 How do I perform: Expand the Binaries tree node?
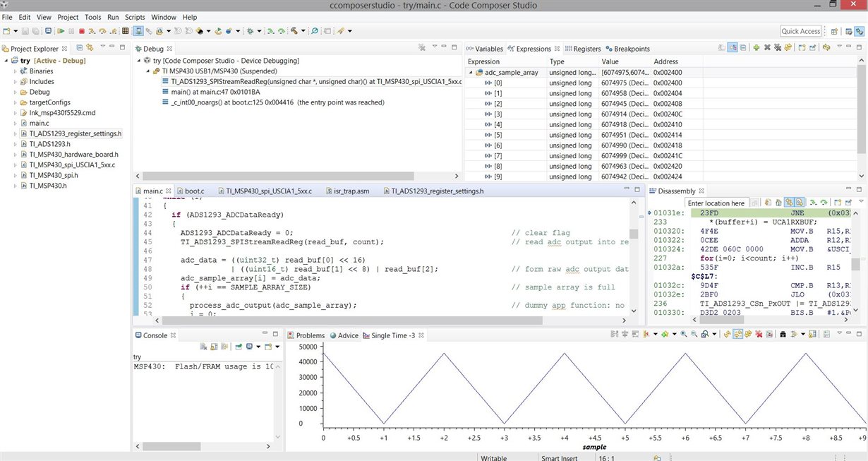(15, 71)
